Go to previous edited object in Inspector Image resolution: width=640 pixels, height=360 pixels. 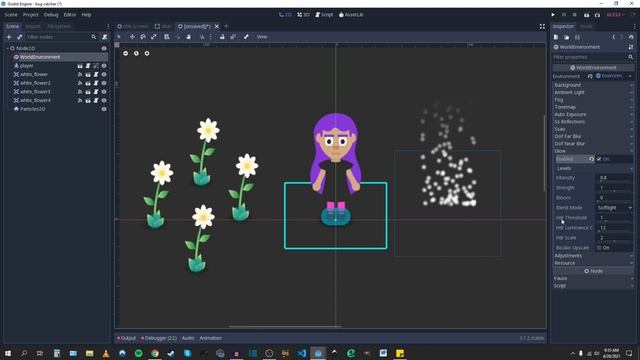coord(613,37)
